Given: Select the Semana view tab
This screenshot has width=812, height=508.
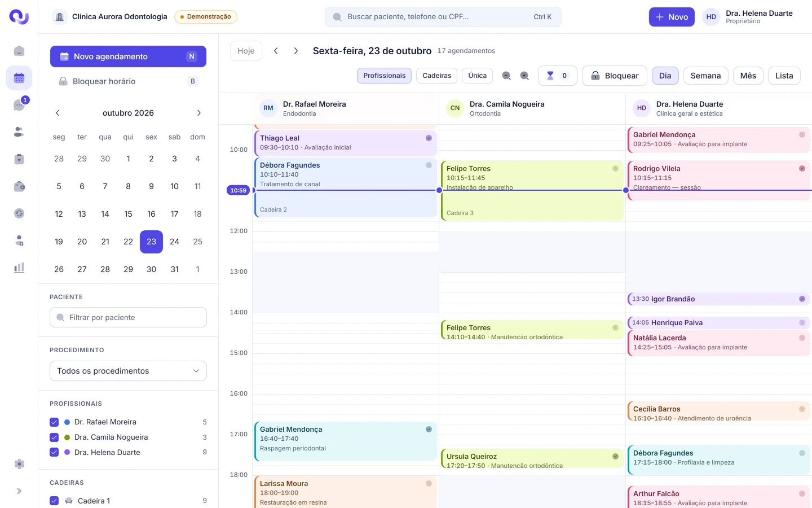Looking at the screenshot, I should coord(706,76).
